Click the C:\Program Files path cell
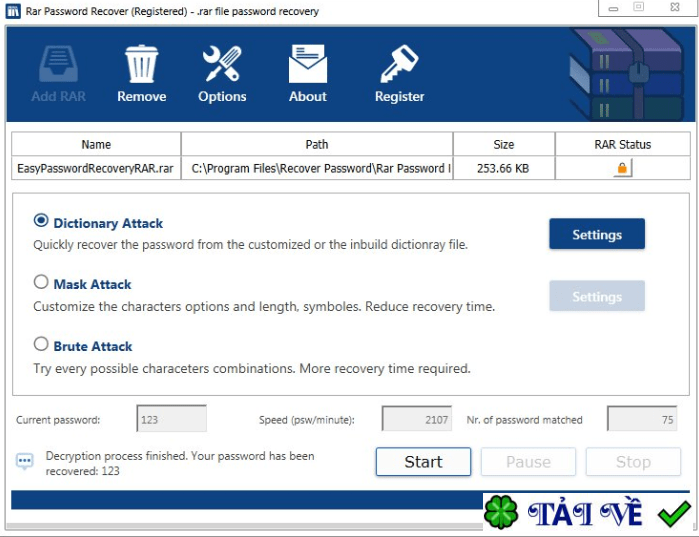 click(317, 168)
